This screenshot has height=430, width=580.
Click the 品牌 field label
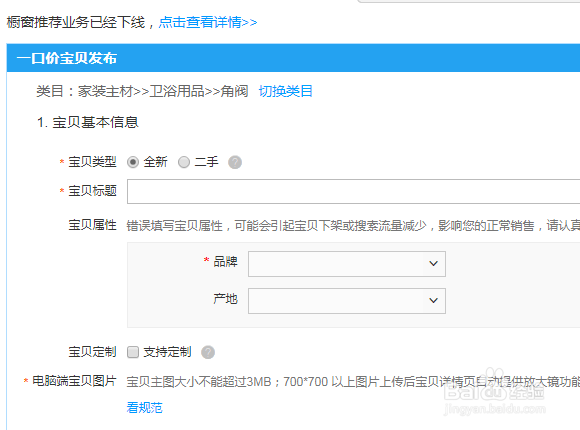click(225, 262)
